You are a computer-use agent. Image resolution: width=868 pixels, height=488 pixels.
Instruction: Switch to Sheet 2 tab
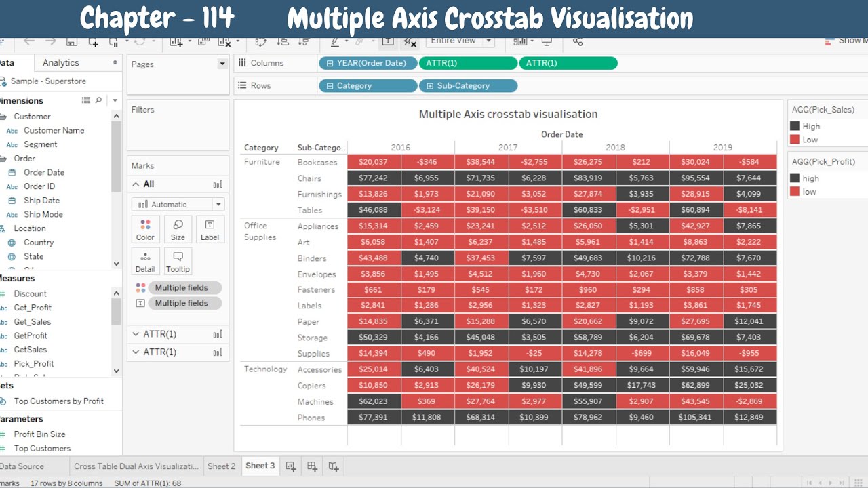pyautogui.click(x=221, y=466)
